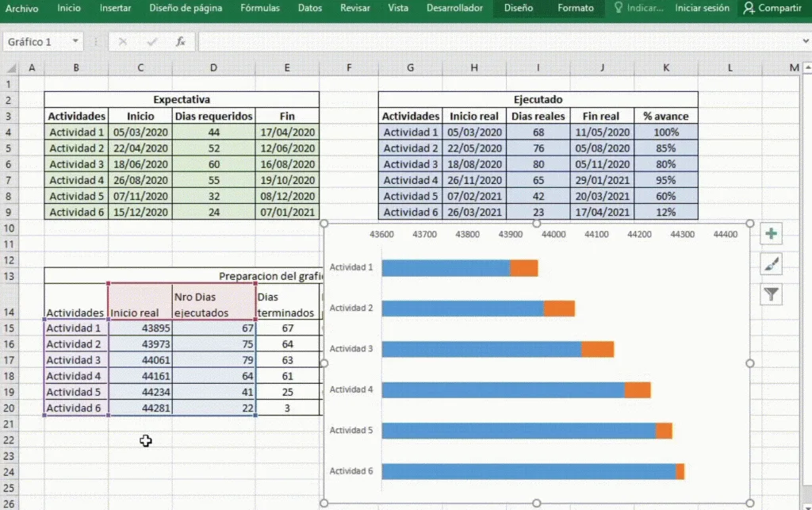The height and width of the screenshot is (510, 812).
Task: Select row 12 header
Action: tap(9, 260)
